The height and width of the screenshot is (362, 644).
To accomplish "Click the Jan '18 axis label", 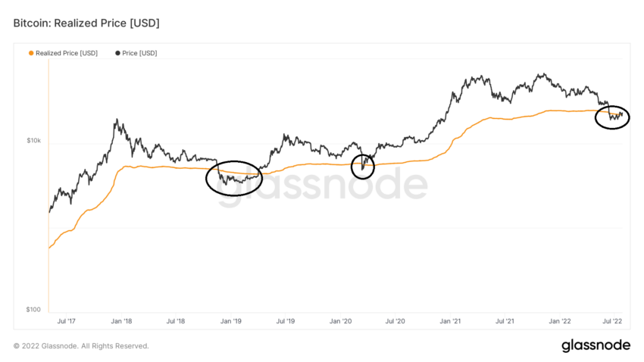I will coord(121,321).
